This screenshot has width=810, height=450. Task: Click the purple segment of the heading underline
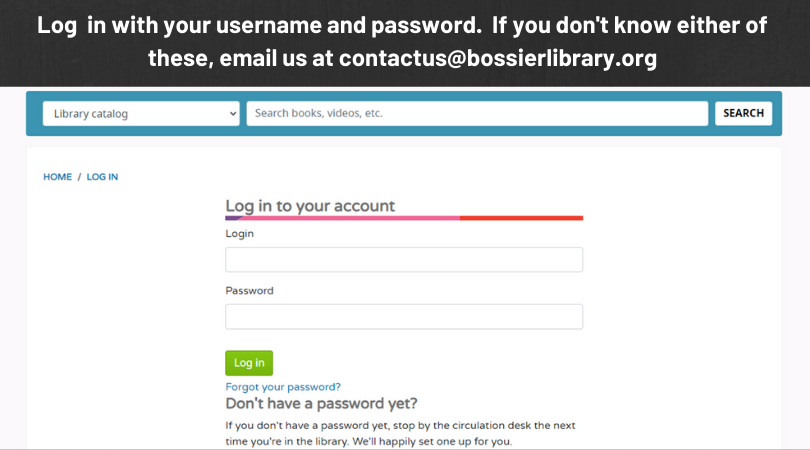point(233,218)
